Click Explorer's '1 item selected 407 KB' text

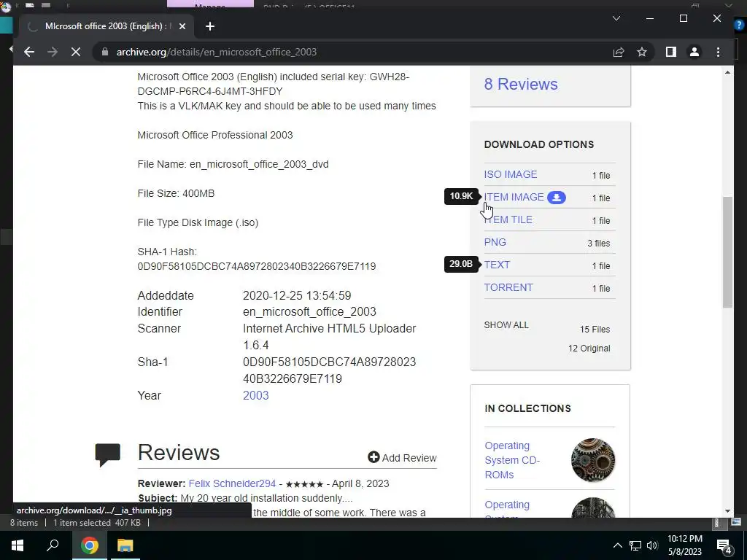pyautogui.click(x=97, y=523)
